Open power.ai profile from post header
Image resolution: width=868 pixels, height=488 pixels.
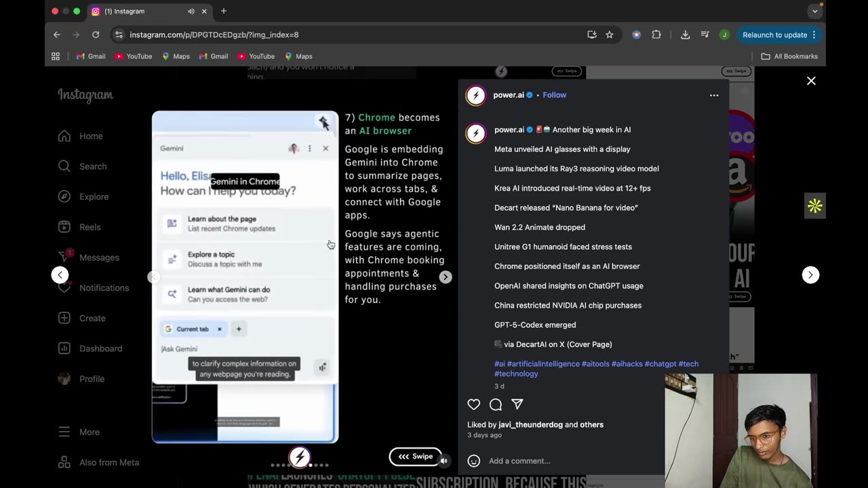coord(509,95)
